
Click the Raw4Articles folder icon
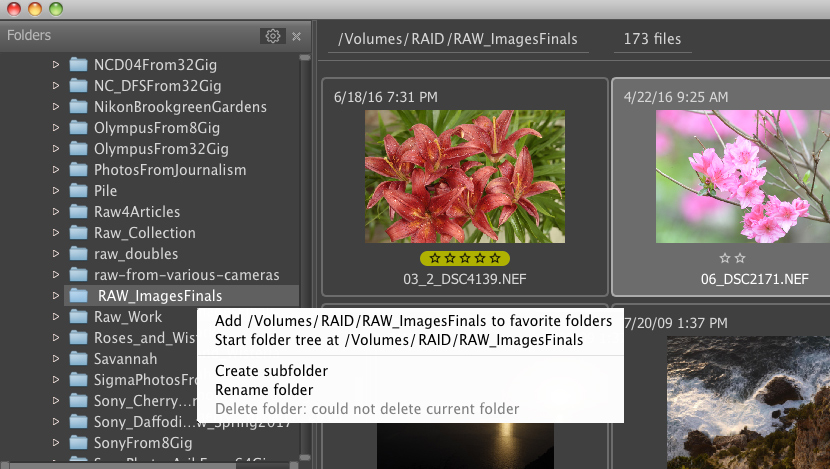point(79,212)
